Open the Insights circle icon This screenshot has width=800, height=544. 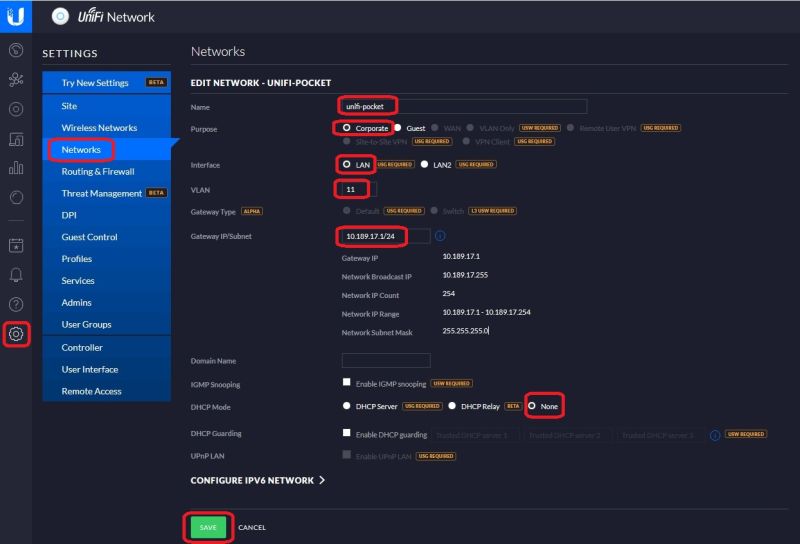16,197
